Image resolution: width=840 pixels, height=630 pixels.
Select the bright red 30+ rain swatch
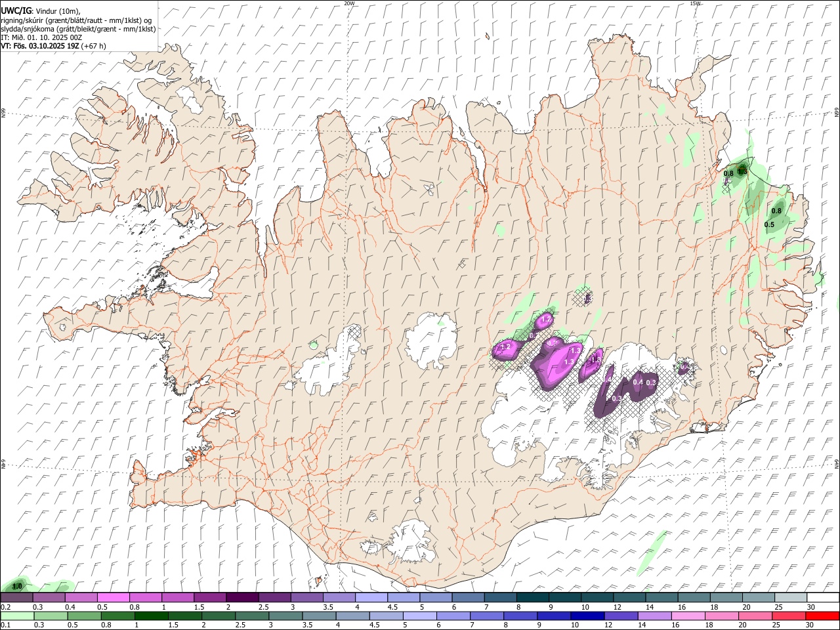tap(822, 616)
